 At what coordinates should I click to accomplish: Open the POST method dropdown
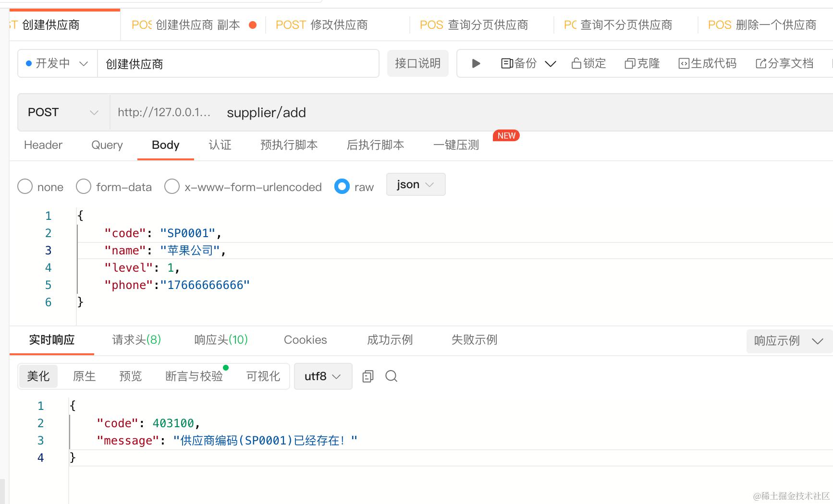(64, 112)
